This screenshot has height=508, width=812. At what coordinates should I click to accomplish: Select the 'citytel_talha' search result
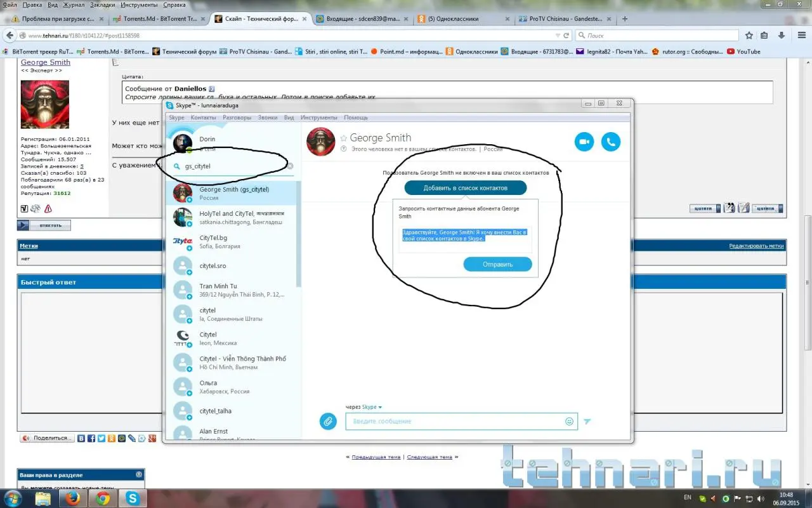[x=231, y=411]
